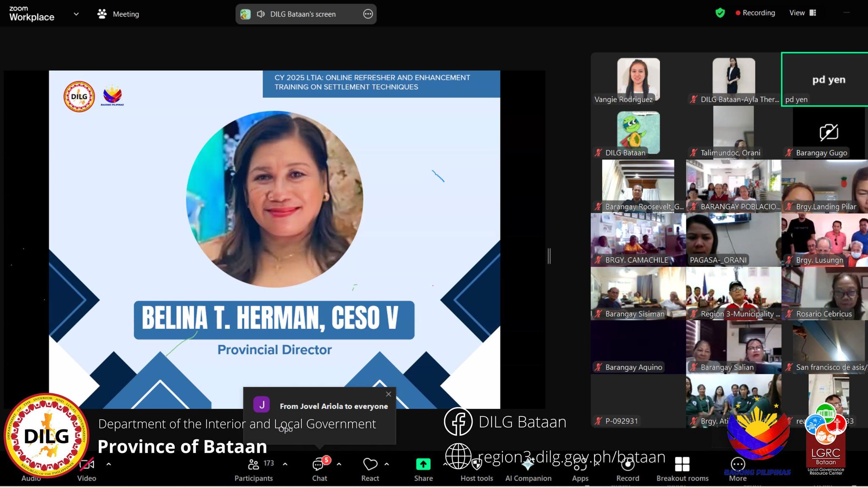
Task: Select the Barangay Sisiman video tile
Action: coord(638,293)
